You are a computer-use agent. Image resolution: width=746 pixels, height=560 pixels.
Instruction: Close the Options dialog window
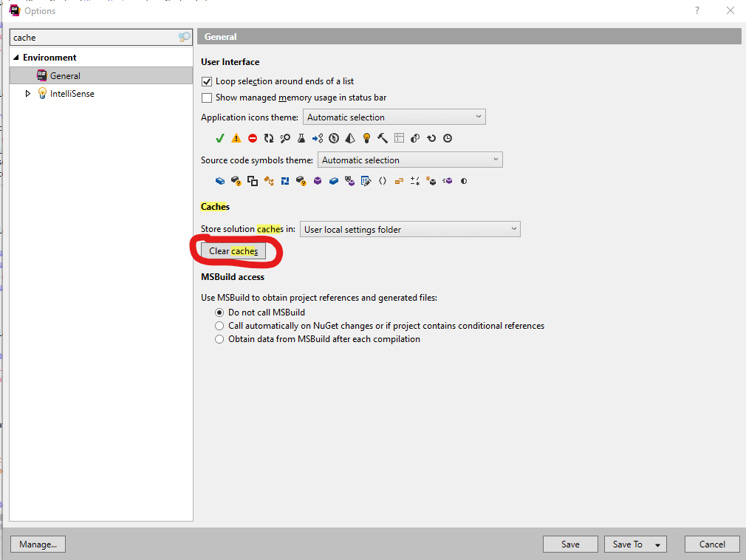(x=730, y=10)
